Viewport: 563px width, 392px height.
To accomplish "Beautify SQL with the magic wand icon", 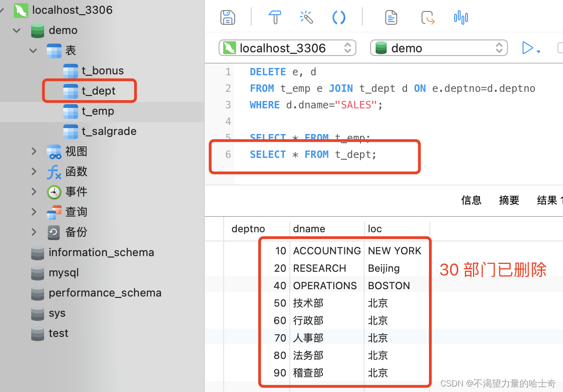I will point(306,17).
